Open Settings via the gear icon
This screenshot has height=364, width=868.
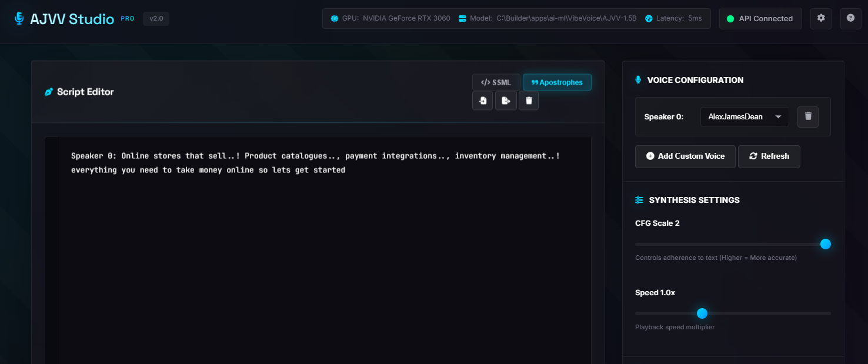(821, 18)
